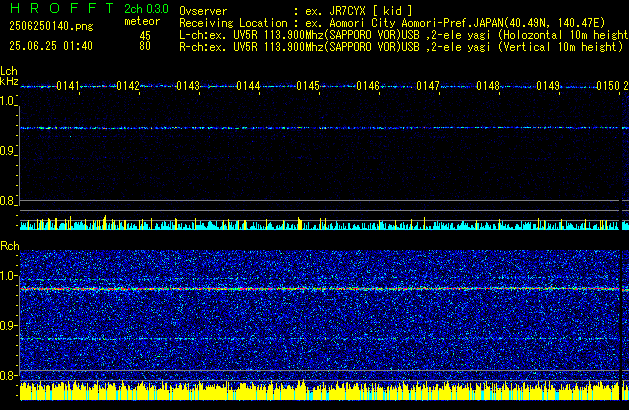Click the L-ch receiver description line

pos(404,35)
